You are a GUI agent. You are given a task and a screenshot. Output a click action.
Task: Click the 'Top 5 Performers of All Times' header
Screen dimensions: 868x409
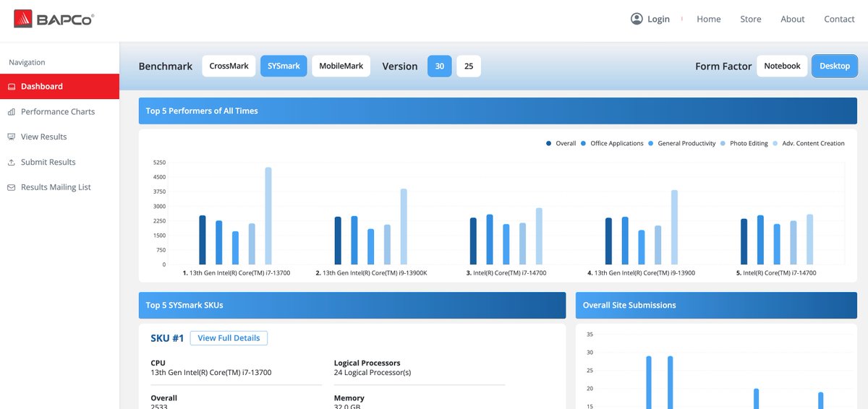[202, 111]
